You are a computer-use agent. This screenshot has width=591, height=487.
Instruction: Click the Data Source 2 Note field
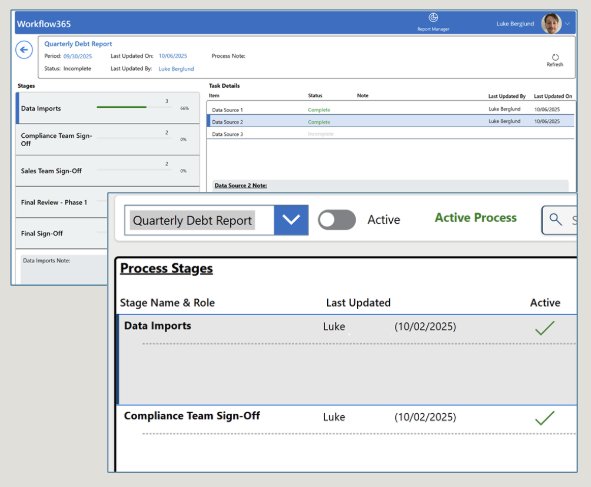tap(390, 186)
